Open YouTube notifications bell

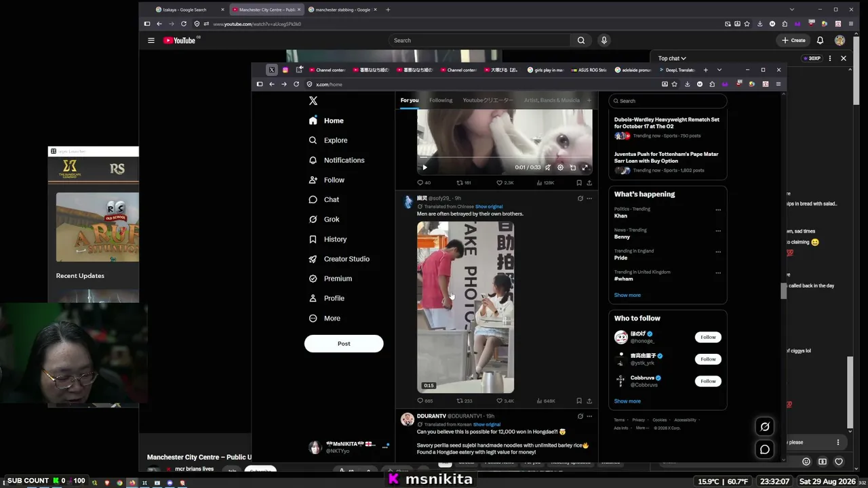(821, 41)
